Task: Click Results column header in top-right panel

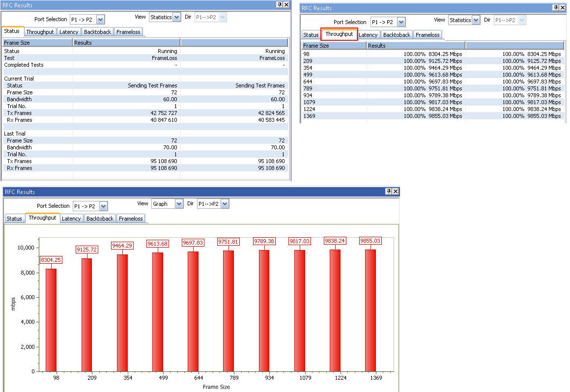Action: (x=416, y=46)
